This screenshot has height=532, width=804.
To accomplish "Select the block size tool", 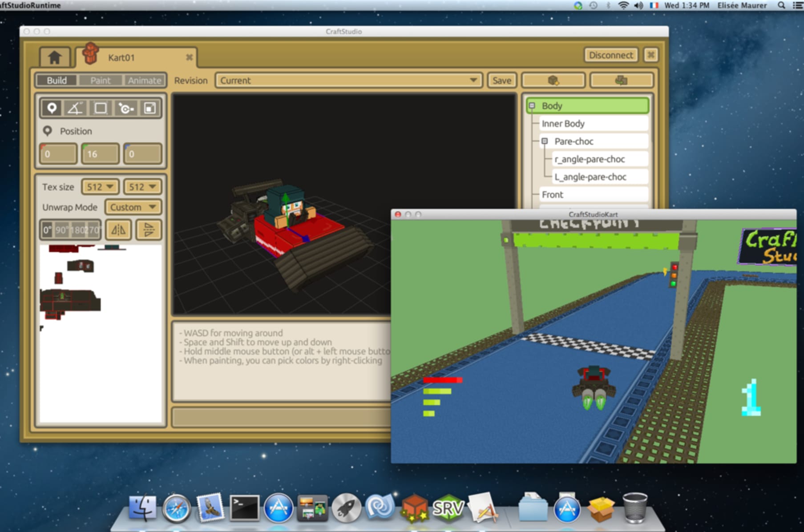I will click(101, 108).
